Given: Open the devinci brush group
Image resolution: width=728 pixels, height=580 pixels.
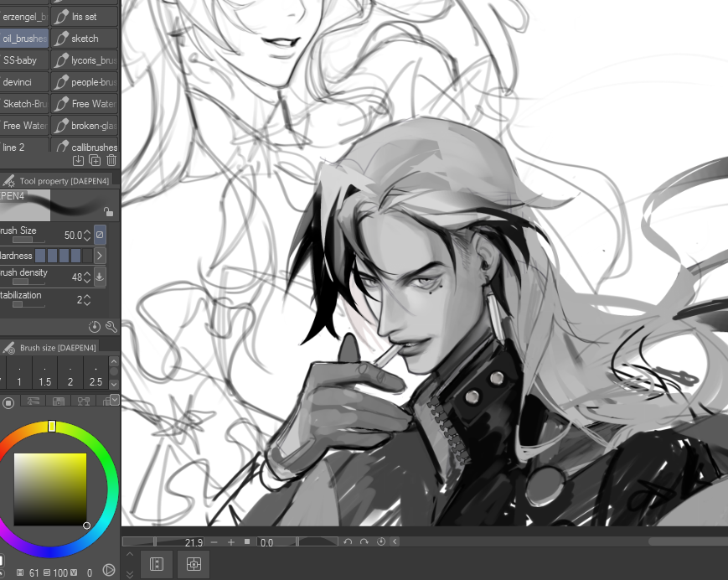Looking at the screenshot, I should tap(24, 82).
